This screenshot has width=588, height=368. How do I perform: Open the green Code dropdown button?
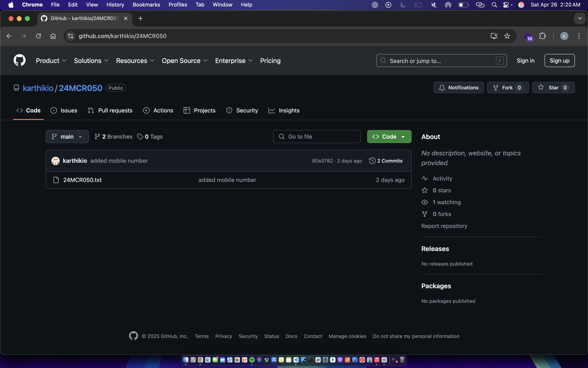(x=389, y=137)
